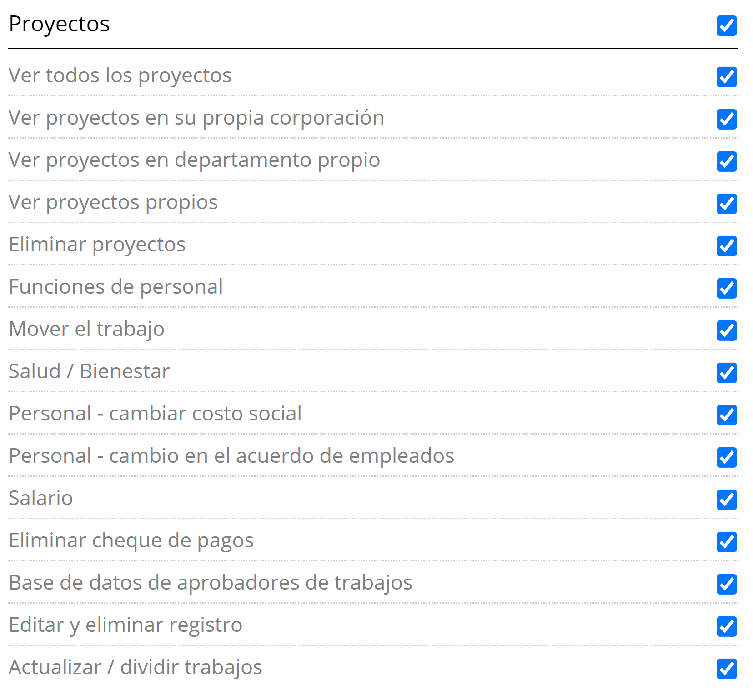Toggle 'Ver todos los proyectos' checkbox
This screenshot has width=753, height=700.
click(726, 77)
